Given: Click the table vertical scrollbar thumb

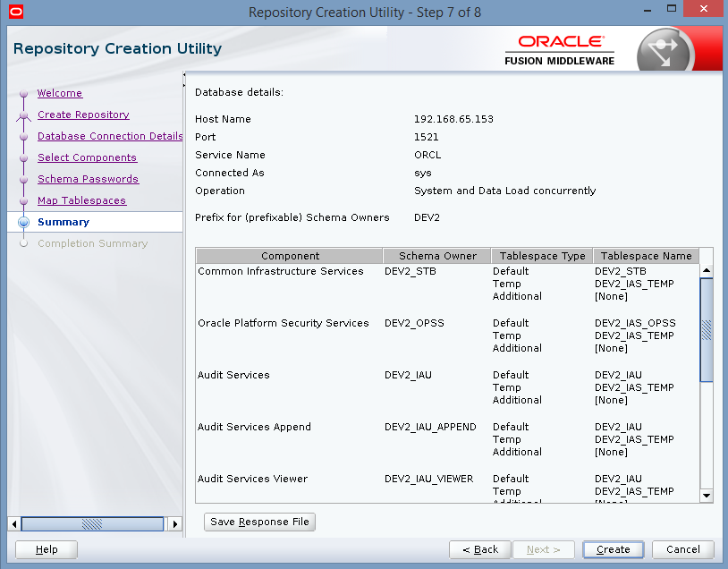Looking at the screenshot, I should 707,330.
